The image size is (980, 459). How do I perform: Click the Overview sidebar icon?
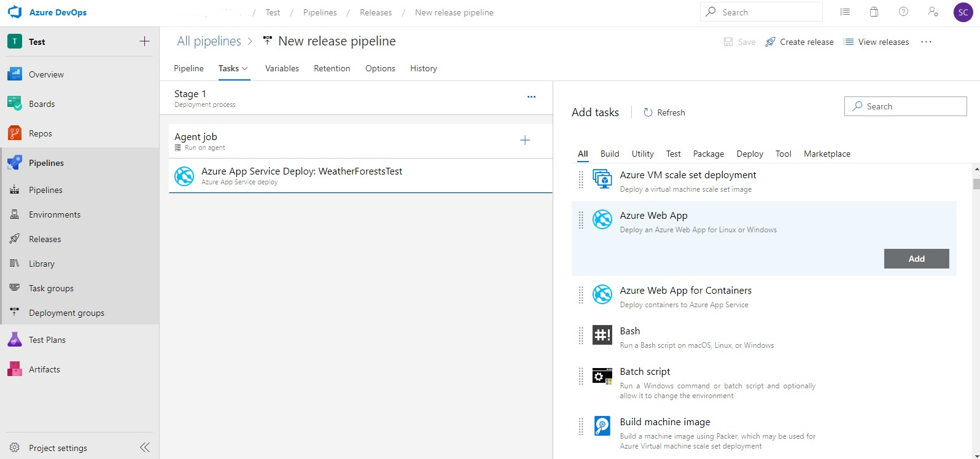(15, 74)
